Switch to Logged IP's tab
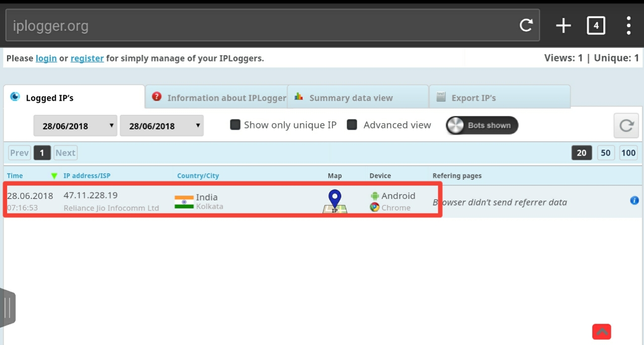 tap(74, 97)
